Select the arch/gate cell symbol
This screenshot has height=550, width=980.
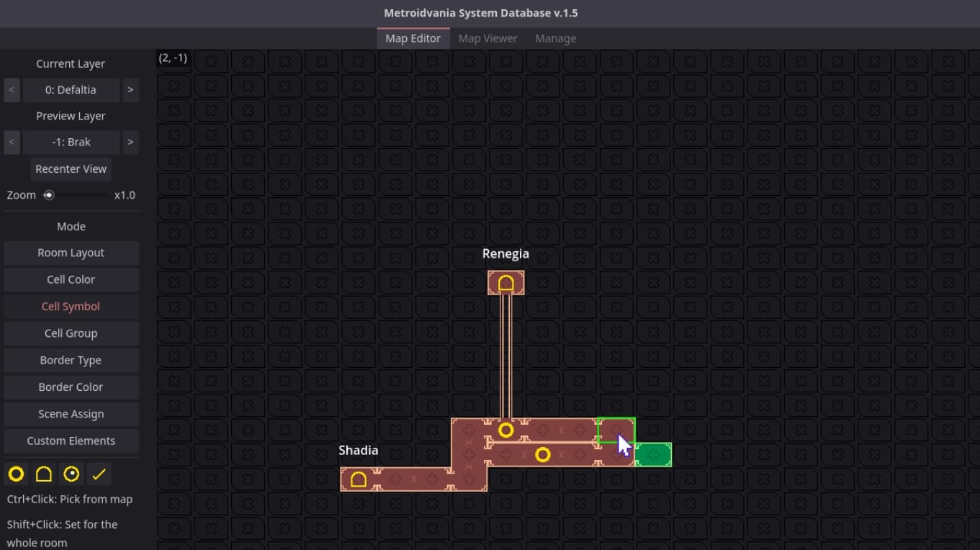pyautogui.click(x=44, y=474)
